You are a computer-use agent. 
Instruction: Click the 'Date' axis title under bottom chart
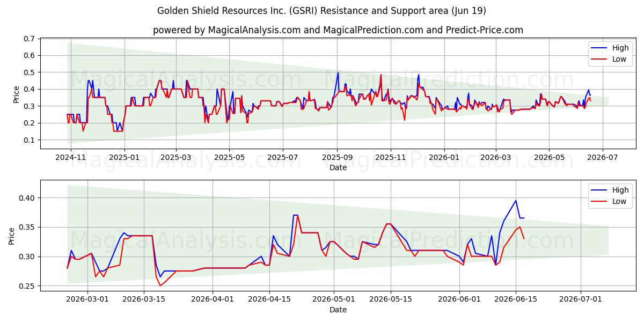coord(338,310)
